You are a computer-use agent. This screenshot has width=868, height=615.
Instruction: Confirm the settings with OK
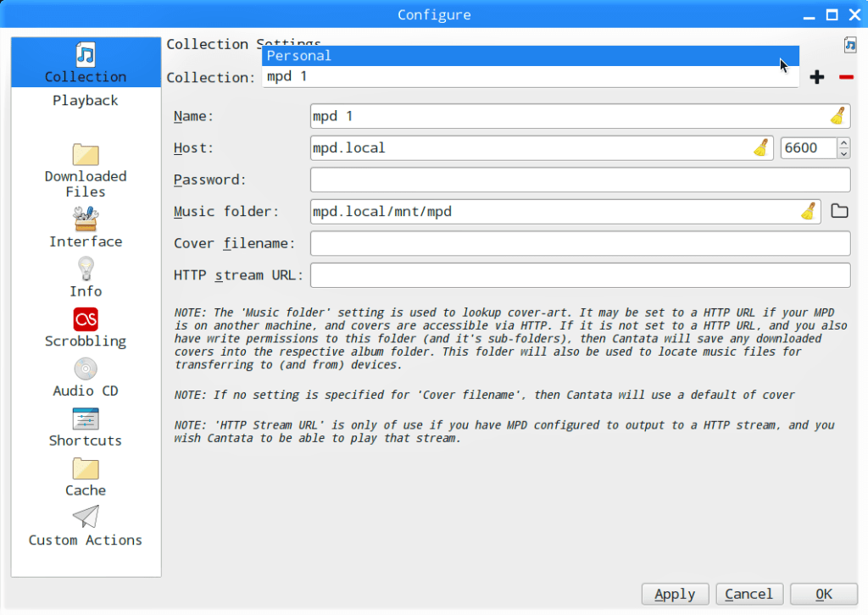pyautogui.click(x=824, y=594)
